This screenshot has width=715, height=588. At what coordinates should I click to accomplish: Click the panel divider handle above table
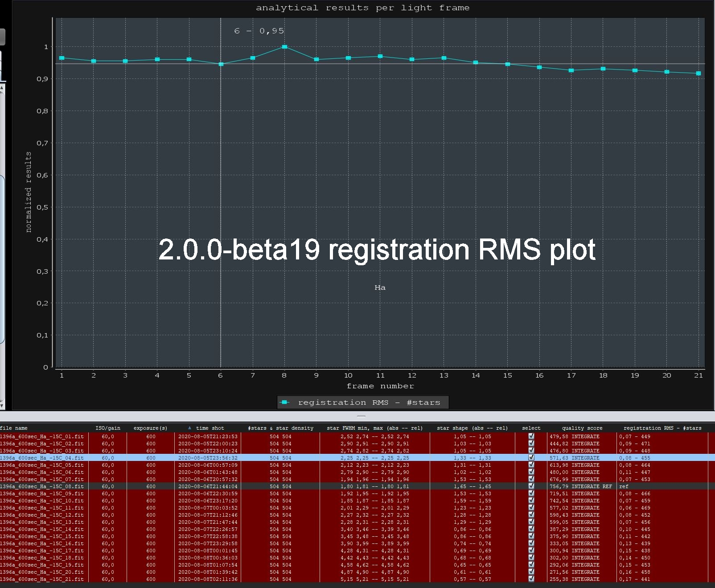point(362,416)
